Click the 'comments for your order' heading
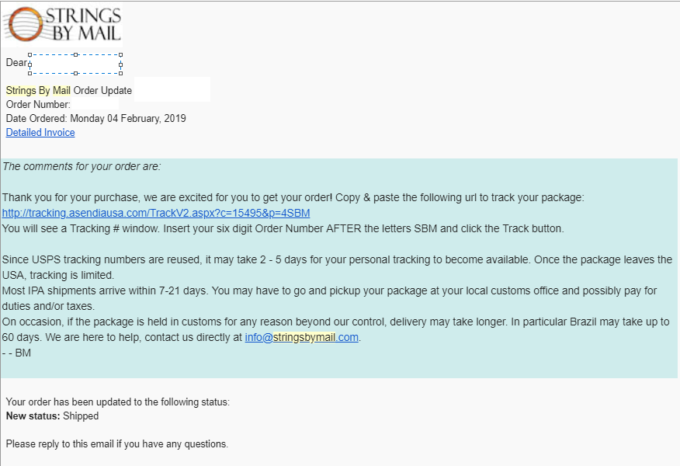 82,166
